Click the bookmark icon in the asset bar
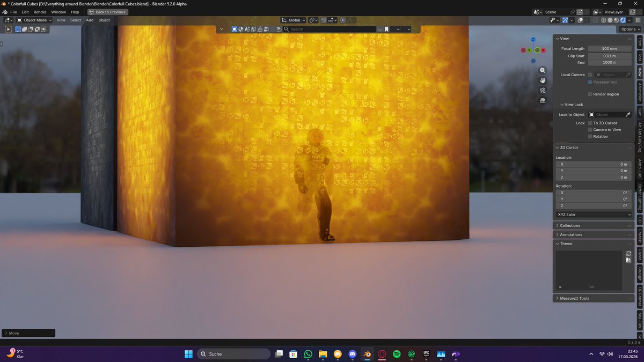Viewport: 644px width, 362px height. click(386, 29)
